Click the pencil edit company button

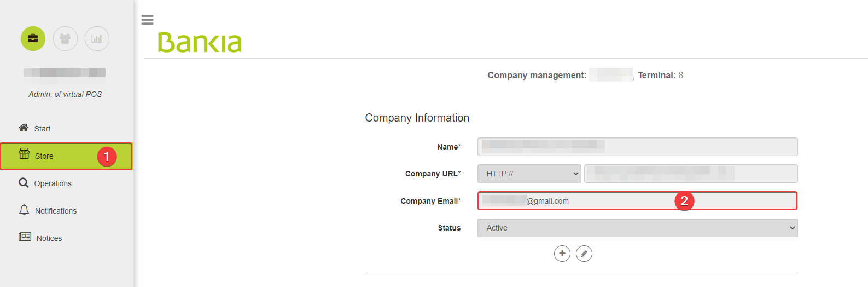tap(584, 254)
